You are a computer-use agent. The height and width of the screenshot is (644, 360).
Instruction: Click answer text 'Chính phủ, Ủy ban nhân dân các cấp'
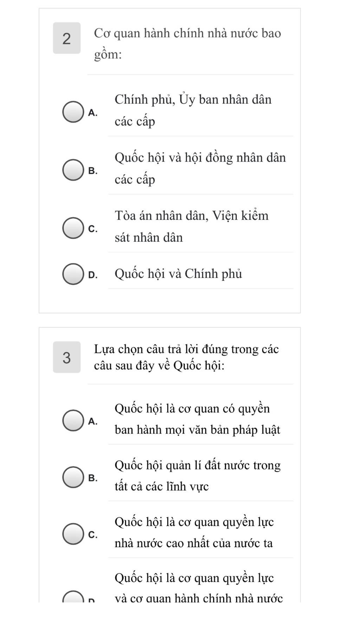point(193,110)
